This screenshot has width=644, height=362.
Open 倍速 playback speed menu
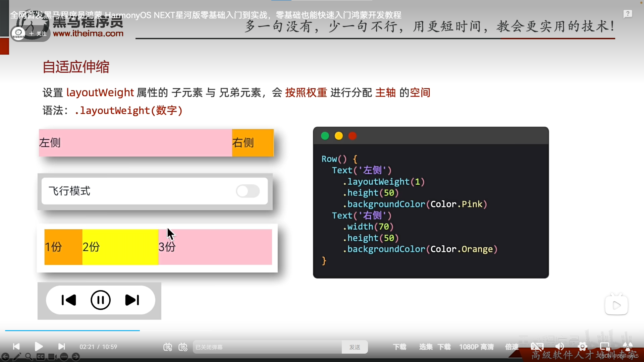tap(512, 347)
